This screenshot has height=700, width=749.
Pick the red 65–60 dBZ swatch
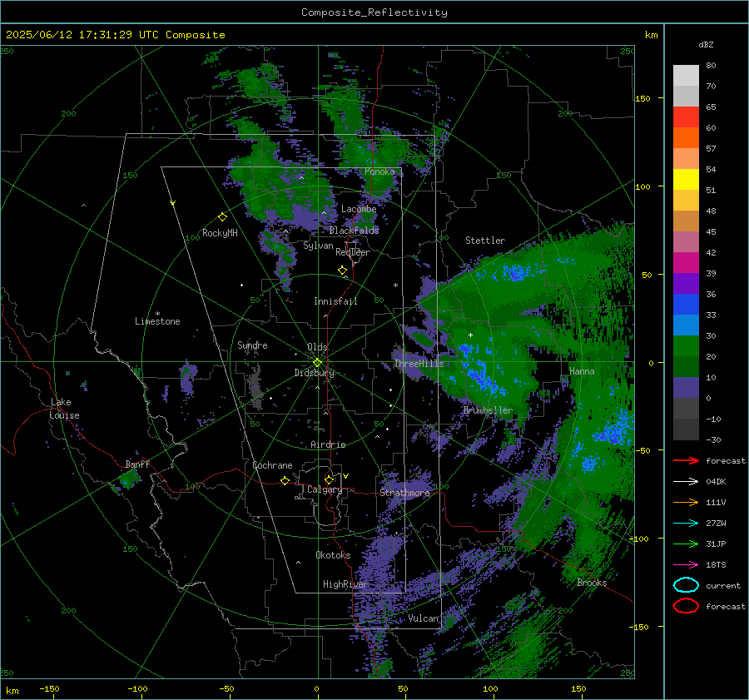[686, 117]
